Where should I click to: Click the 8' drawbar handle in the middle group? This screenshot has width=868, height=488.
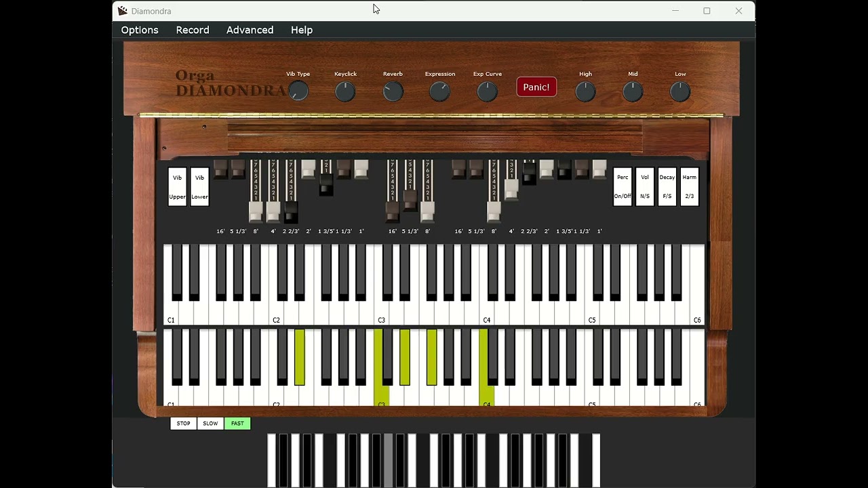click(428, 212)
